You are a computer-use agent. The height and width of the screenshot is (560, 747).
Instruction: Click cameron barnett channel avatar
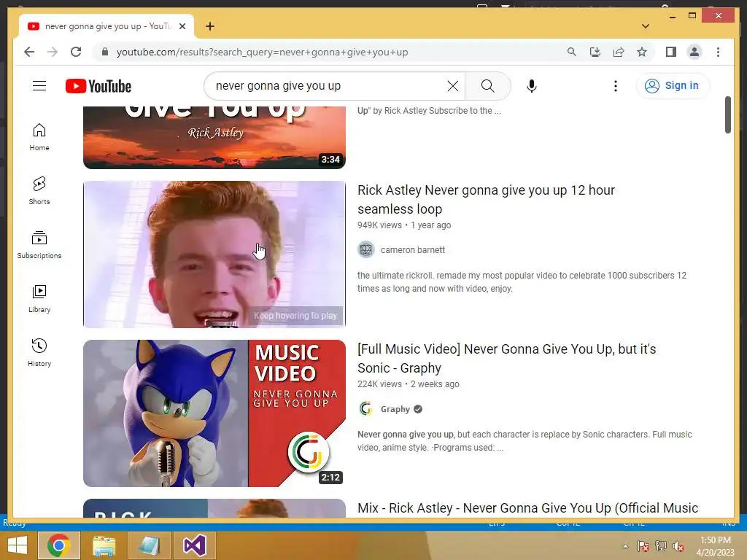coord(366,249)
